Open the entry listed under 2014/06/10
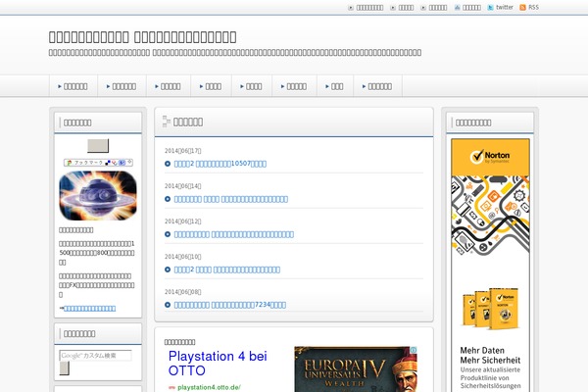 pos(227,269)
